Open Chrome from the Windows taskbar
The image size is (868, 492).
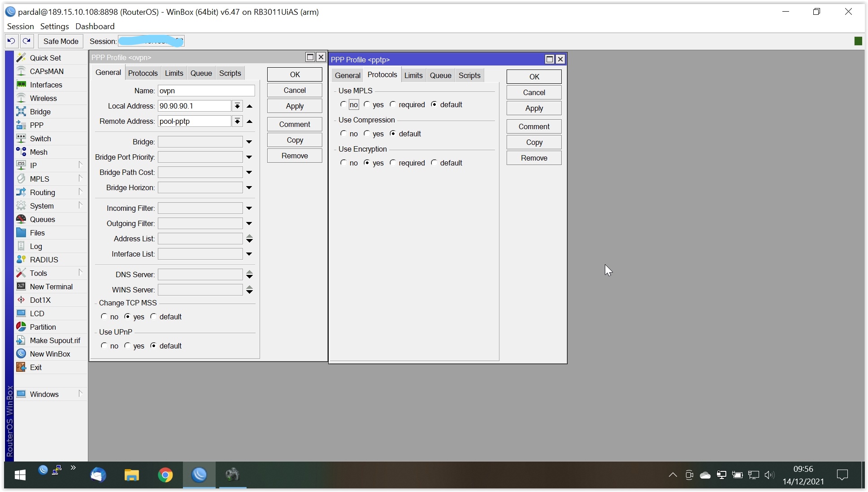[x=165, y=475]
